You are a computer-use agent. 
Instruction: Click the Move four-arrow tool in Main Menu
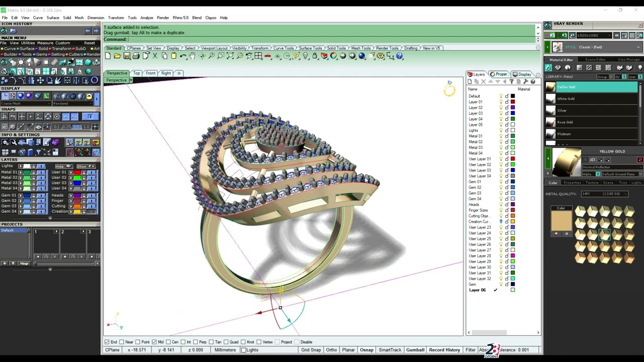[x=40, y=80]
